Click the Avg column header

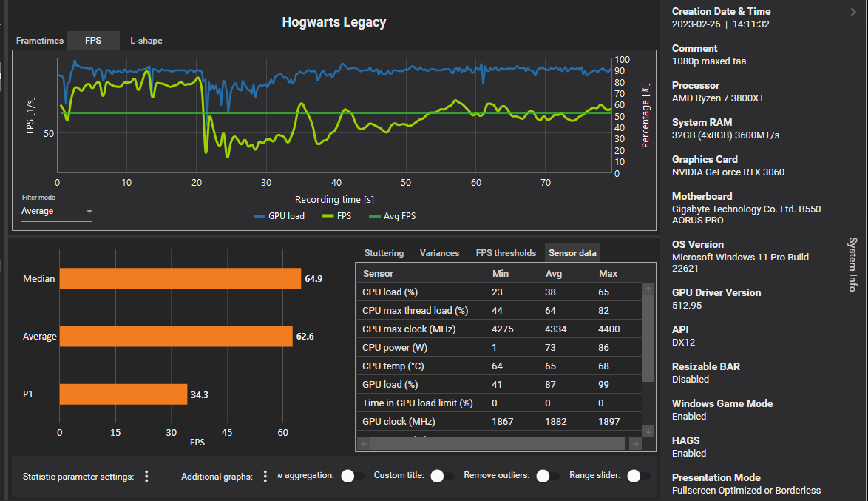point(554,273)
